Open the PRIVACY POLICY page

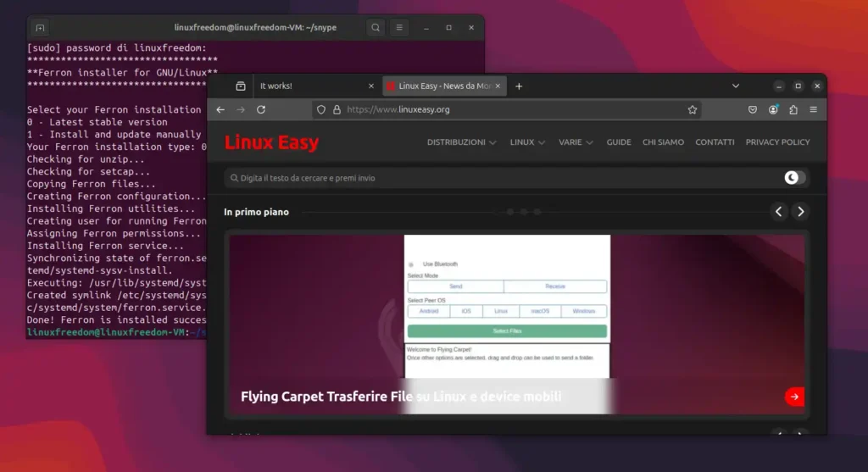coord(777,142)
